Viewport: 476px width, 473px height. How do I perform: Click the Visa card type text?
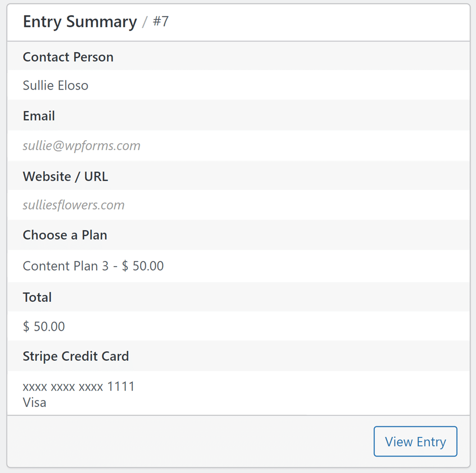pos(35,403)
